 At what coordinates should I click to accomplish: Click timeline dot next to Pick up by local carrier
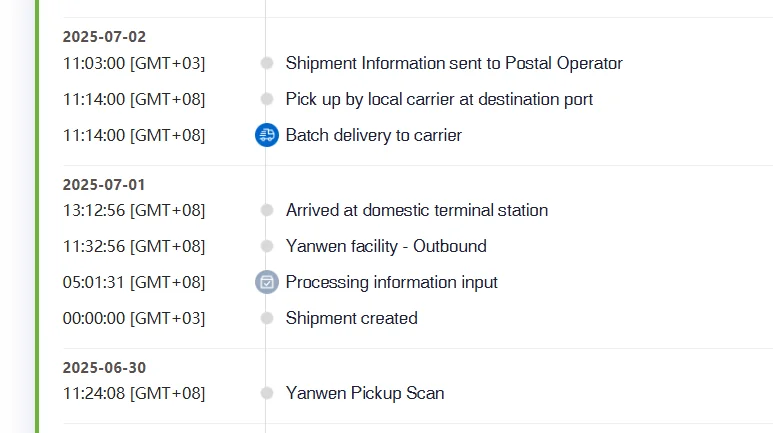click(266, 99)
